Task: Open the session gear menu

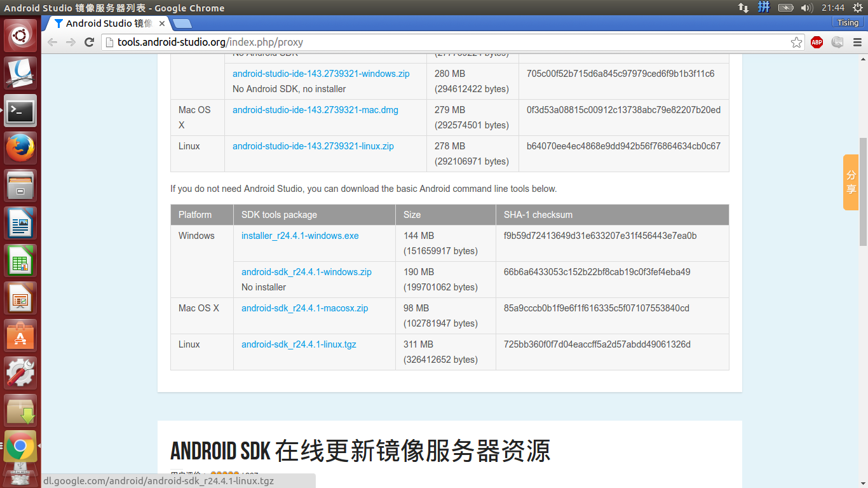Action: click(x=858, y=8)
